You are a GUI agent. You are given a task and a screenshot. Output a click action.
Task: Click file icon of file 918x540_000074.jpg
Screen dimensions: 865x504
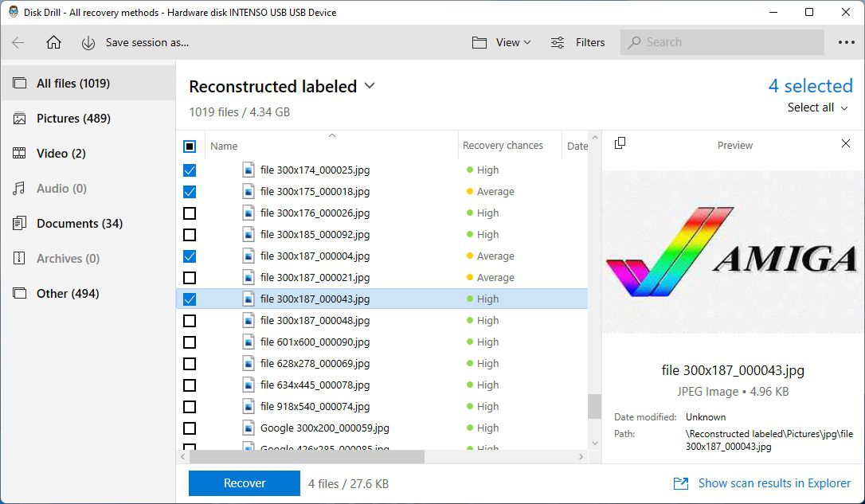[x=249, y=406]
